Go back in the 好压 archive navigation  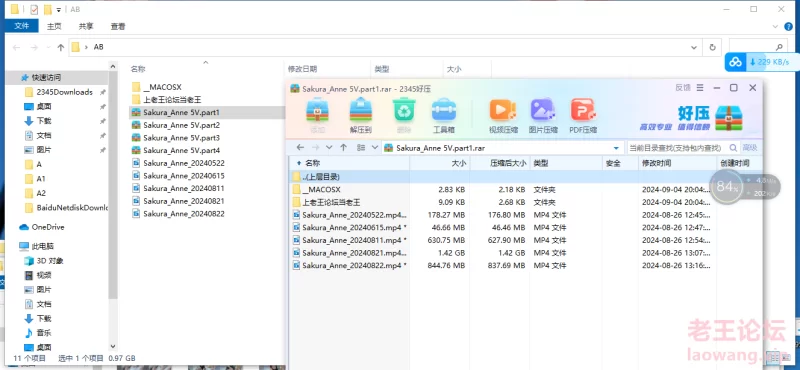tap(300, 147)
